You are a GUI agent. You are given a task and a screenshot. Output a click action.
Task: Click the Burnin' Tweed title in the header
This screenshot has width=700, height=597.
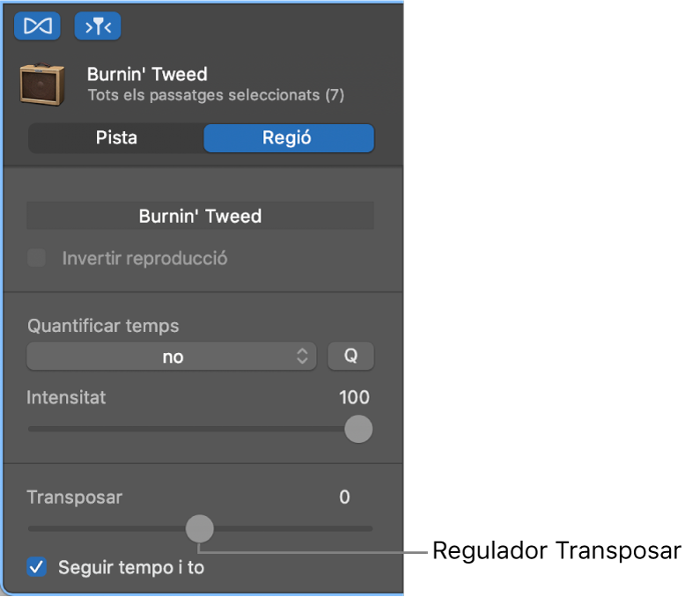(147, 75)
